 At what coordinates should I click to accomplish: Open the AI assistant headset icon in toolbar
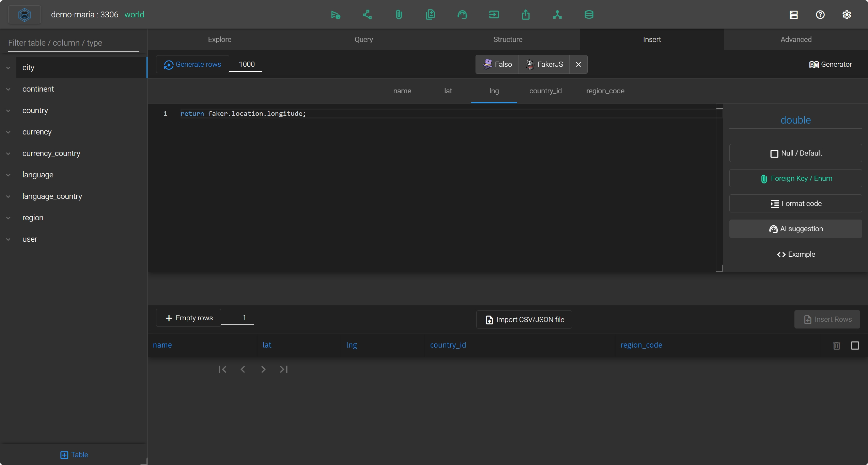(x=462, y=15)
